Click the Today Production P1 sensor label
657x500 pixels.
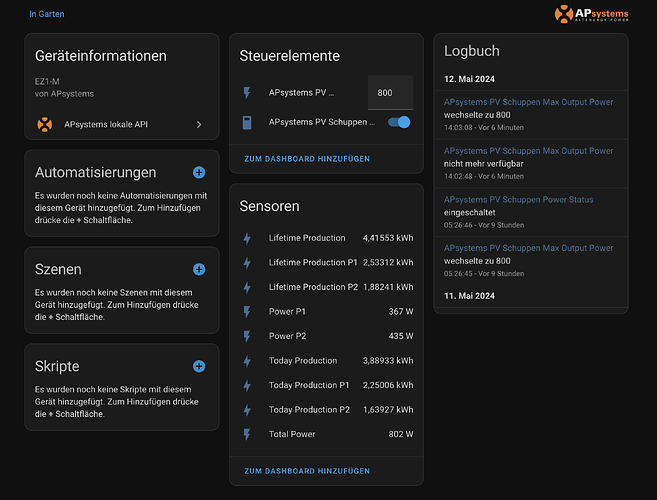tap(309, 385)
